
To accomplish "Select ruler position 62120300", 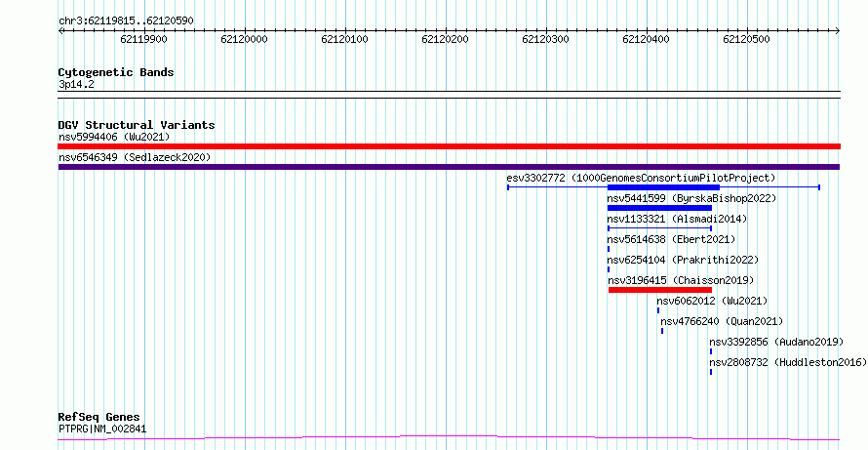I will coord(545,39).
